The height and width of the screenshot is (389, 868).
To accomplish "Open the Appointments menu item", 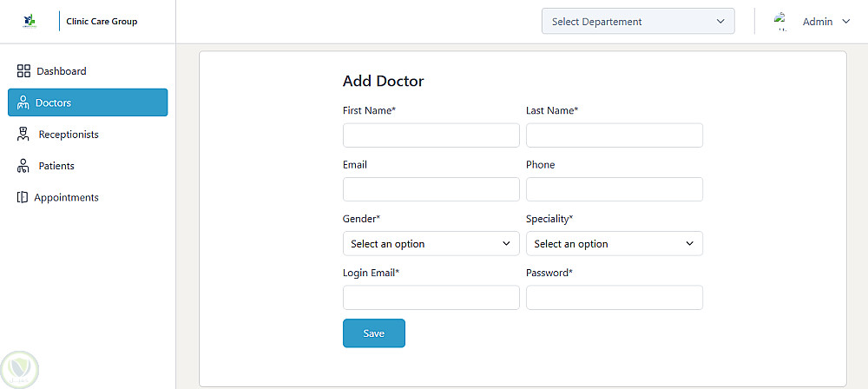I will point(67,198).
